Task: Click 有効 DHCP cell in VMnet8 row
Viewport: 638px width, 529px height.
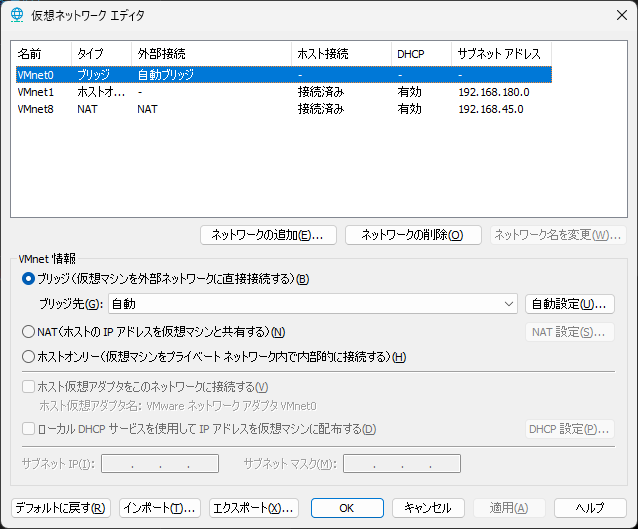Action: pyautogui.click(x=409, y=109)
